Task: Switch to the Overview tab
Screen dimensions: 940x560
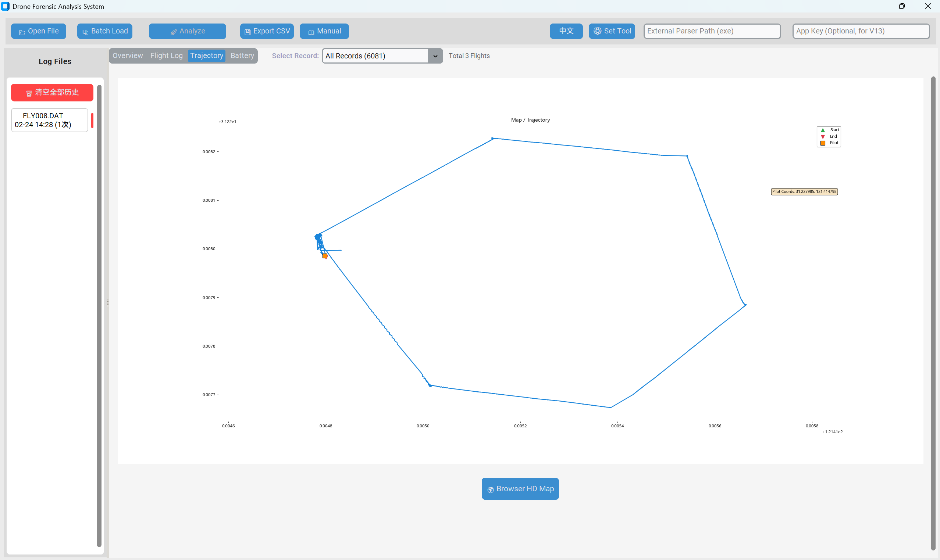Action: tap(128, 55)
